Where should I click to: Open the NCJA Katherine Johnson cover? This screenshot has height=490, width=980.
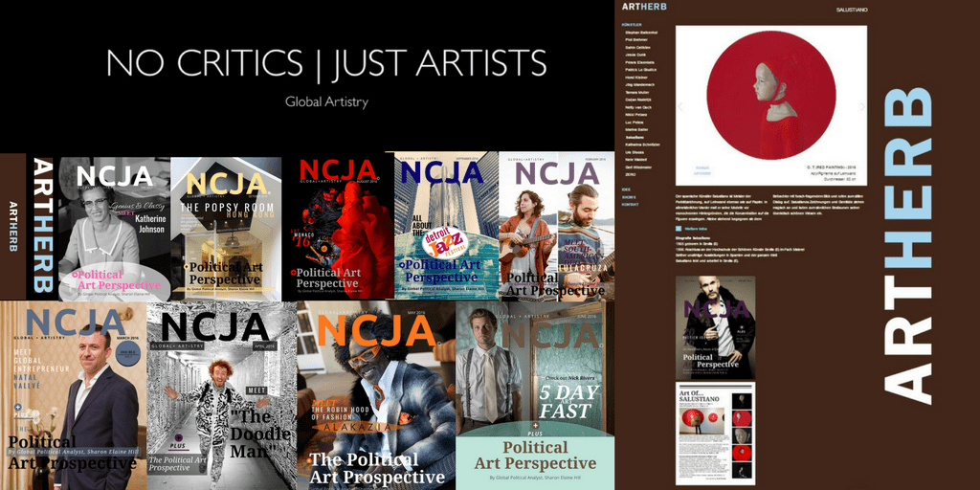(x=115, y=229)
